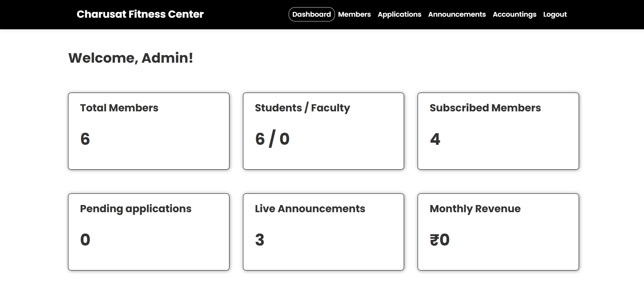The image size is (644, 297).
Task: Click the 6 / 0 students-faculty value
Action: tap(272, 139)
